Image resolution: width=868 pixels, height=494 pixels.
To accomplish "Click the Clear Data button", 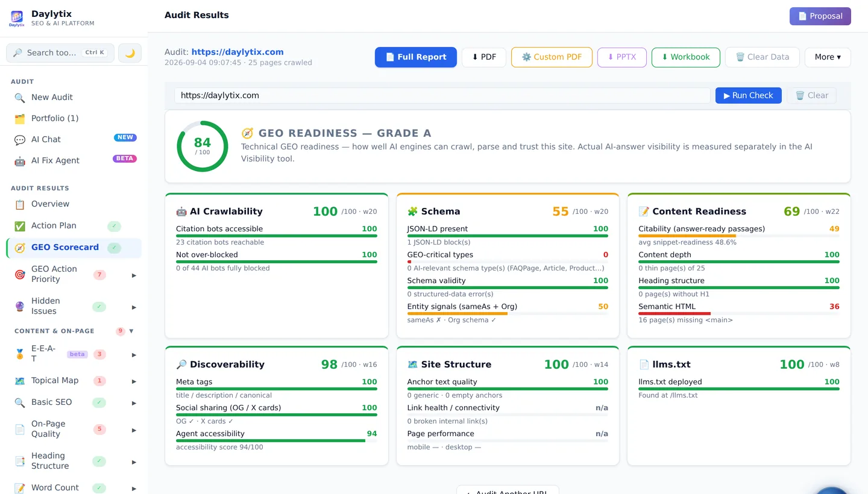I will click(763, 57).
